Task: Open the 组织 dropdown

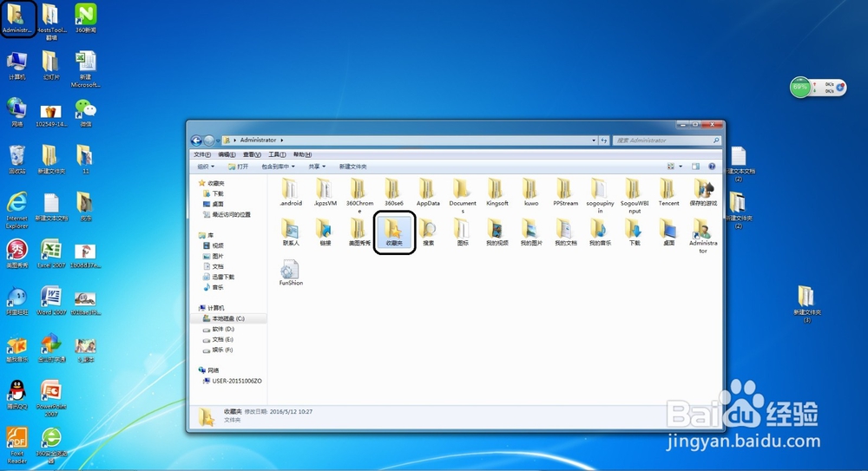Action: [206, 167]
